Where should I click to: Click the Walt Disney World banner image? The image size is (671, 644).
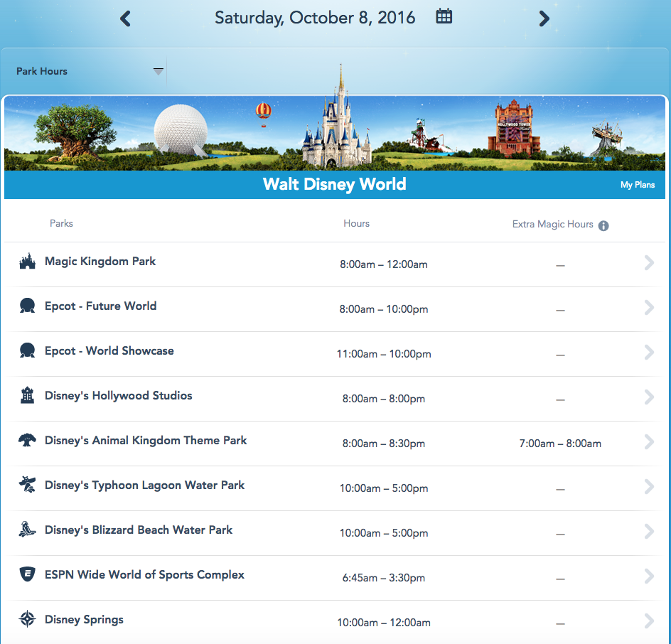point(335,133)
